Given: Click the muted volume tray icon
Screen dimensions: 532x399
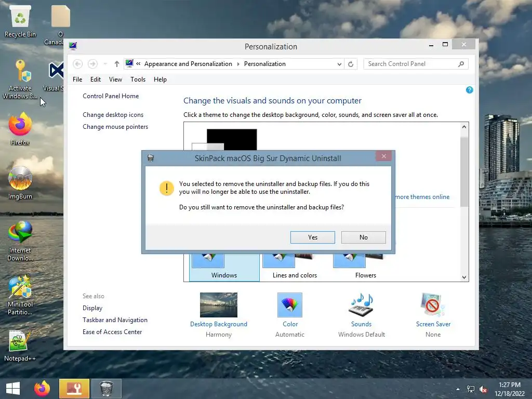Looking at the screenshot, I should (483, 389).
